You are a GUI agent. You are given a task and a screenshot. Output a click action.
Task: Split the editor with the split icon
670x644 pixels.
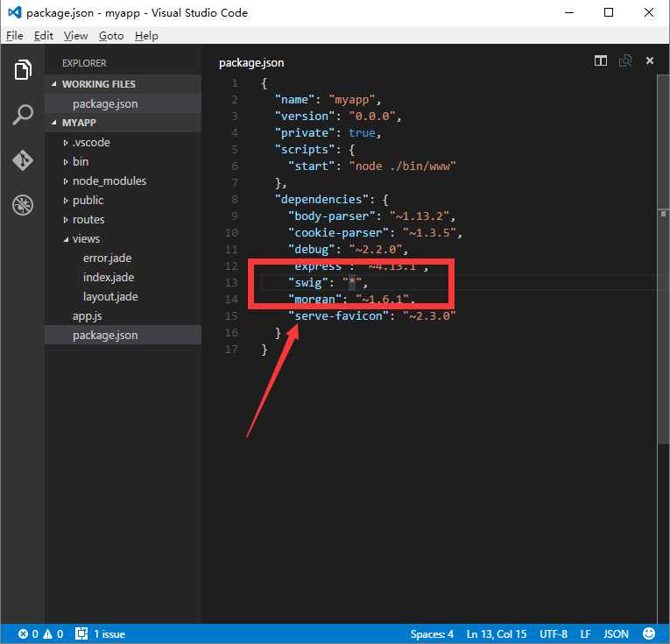pyautogui.click(x=600, y=61)
